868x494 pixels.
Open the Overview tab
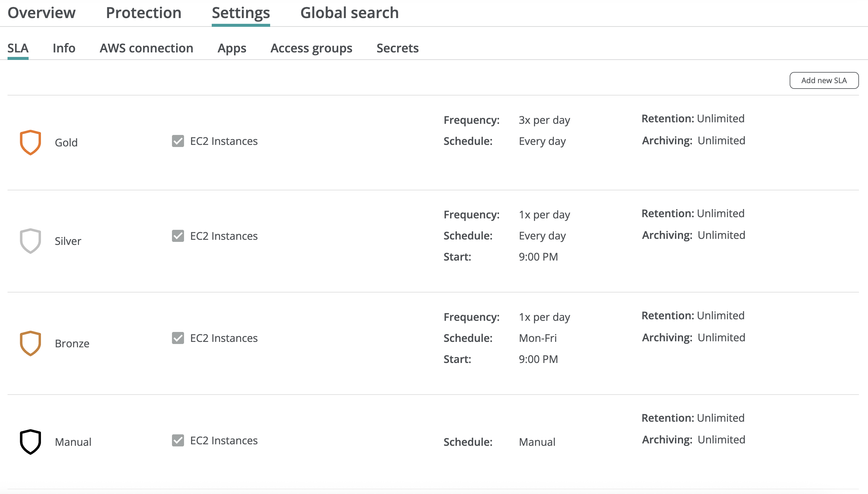tap(41, 13)
